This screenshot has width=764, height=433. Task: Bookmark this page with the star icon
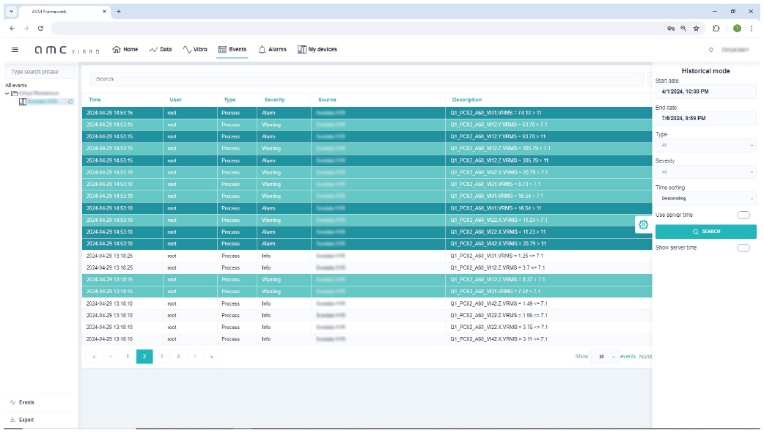pos(696,28)
